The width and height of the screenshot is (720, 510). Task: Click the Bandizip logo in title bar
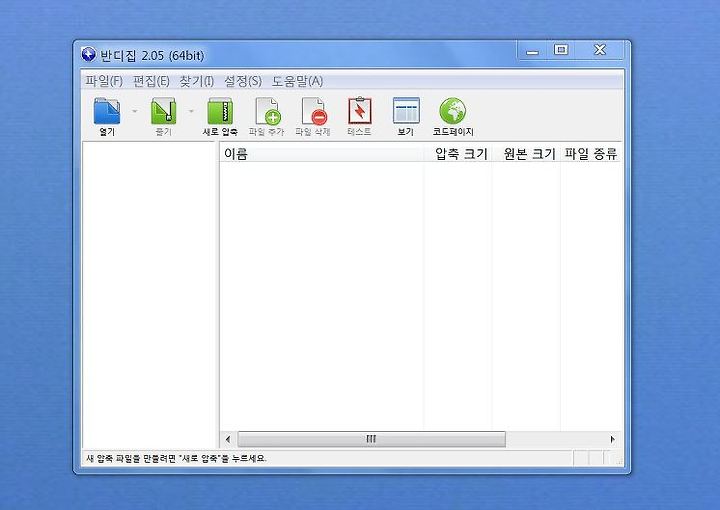(88, 55)
